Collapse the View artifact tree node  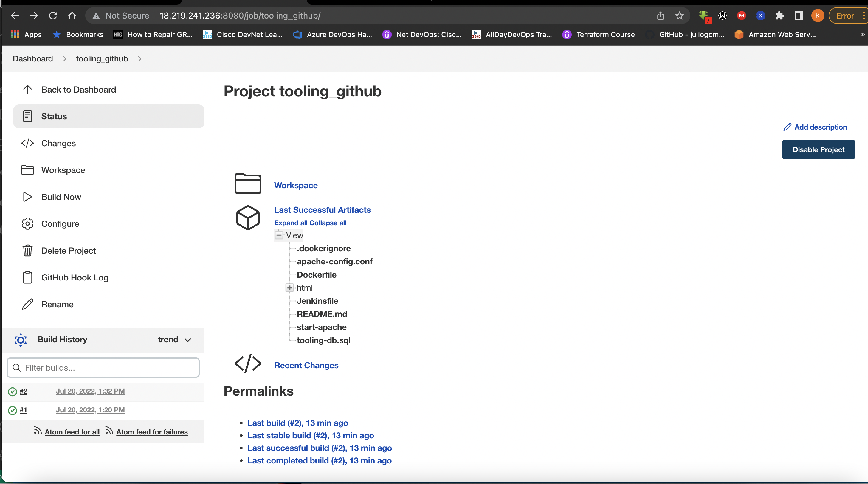coord(279,235)
